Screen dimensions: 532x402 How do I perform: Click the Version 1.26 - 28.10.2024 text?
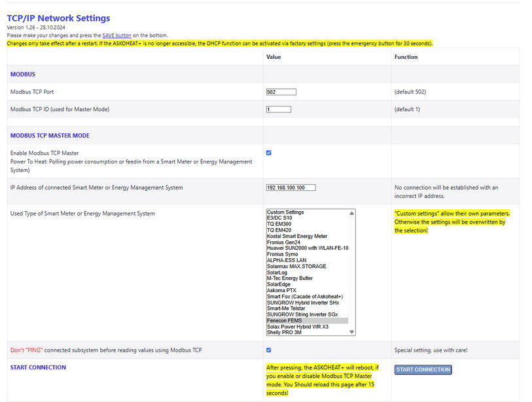[36, 27]
